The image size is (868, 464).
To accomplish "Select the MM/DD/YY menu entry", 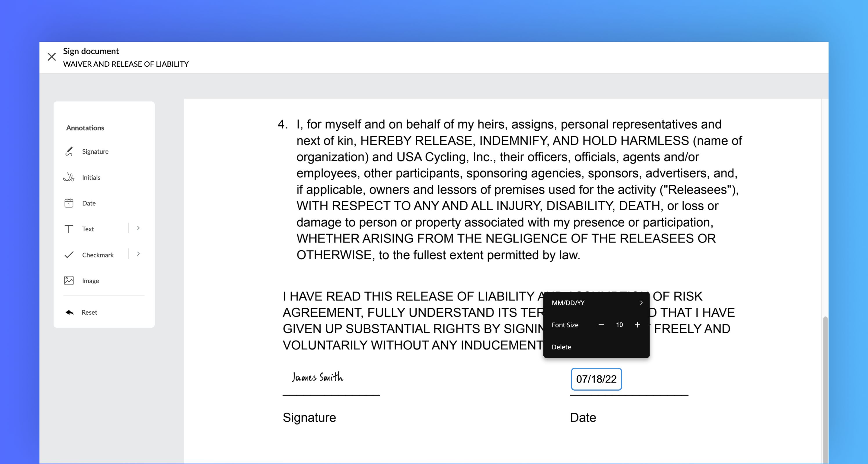I will click(x=568, y=302).
